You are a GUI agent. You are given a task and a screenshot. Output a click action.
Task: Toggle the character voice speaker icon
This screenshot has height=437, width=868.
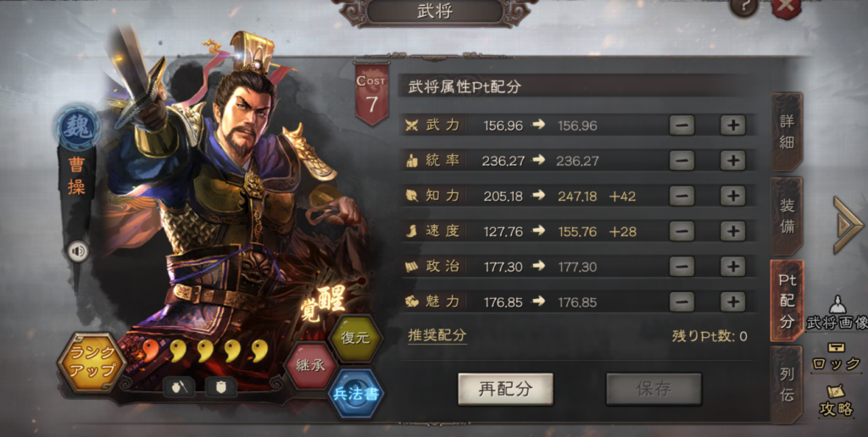(x=78, y=252)
